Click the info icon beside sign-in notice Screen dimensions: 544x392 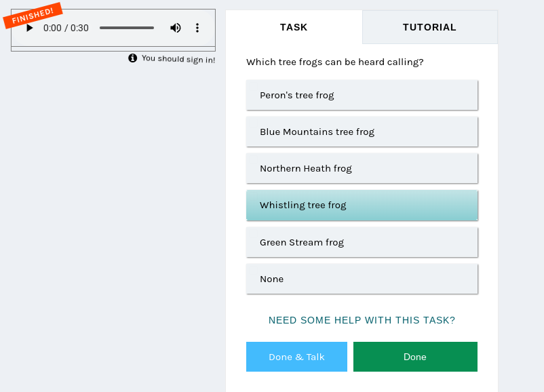(x=133, y=58)
